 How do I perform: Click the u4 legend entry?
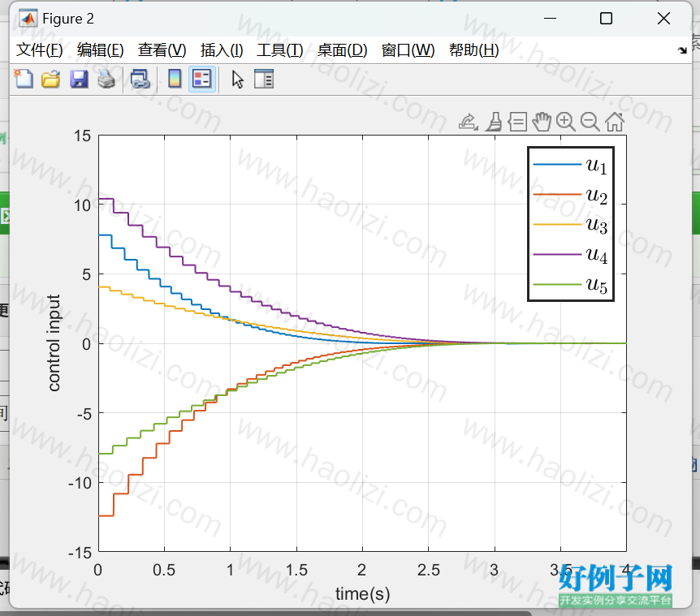coord(570,255)
